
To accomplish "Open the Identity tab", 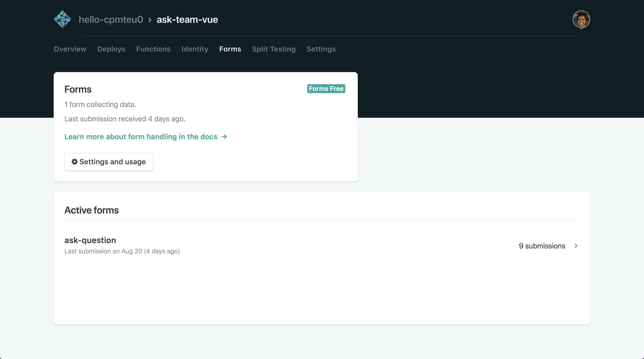I will (x=195, y=49).
